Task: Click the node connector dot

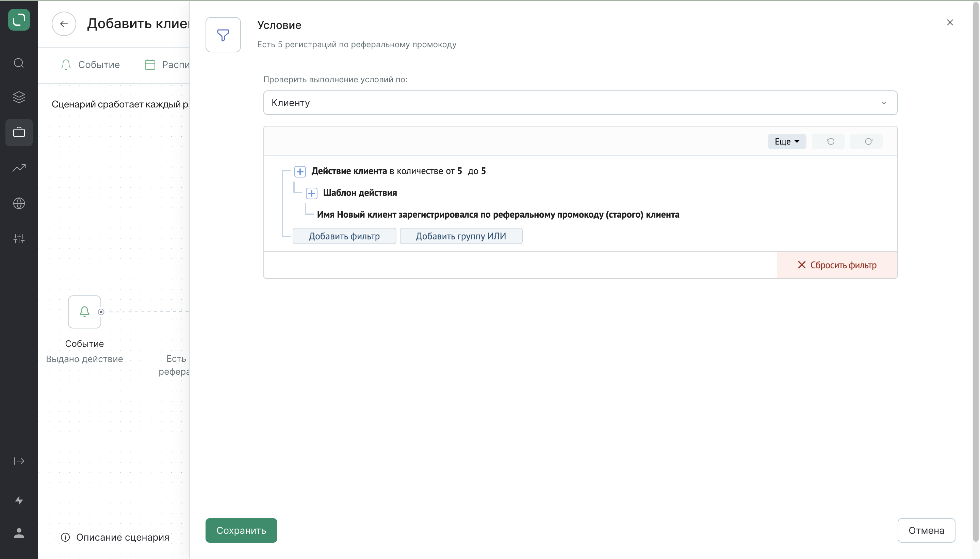Action: pyautogui.click(x=101, y=312)
